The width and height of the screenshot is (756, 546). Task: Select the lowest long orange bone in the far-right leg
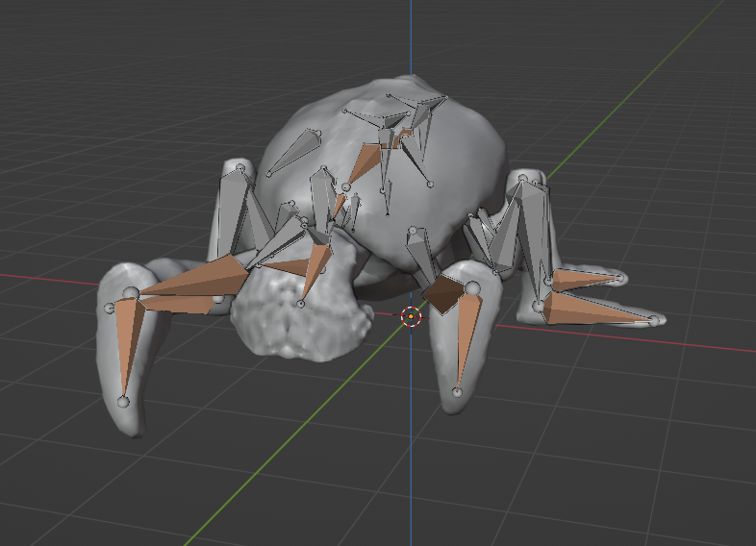click(598, 309)
